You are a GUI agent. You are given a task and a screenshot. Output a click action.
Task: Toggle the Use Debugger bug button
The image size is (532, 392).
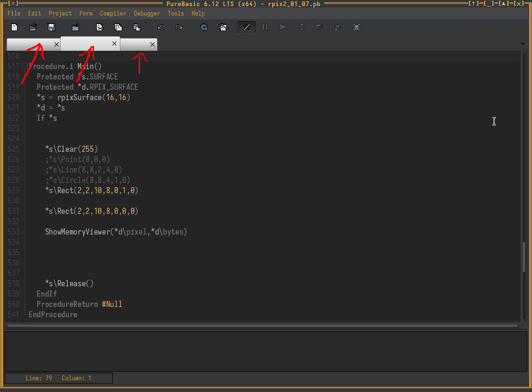click(x=247, y=27)
